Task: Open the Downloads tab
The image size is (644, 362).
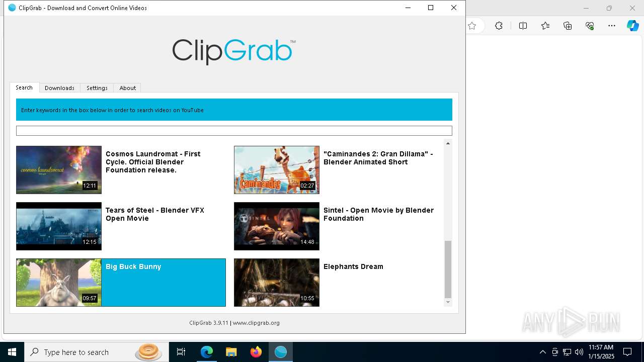Action: 59,87
